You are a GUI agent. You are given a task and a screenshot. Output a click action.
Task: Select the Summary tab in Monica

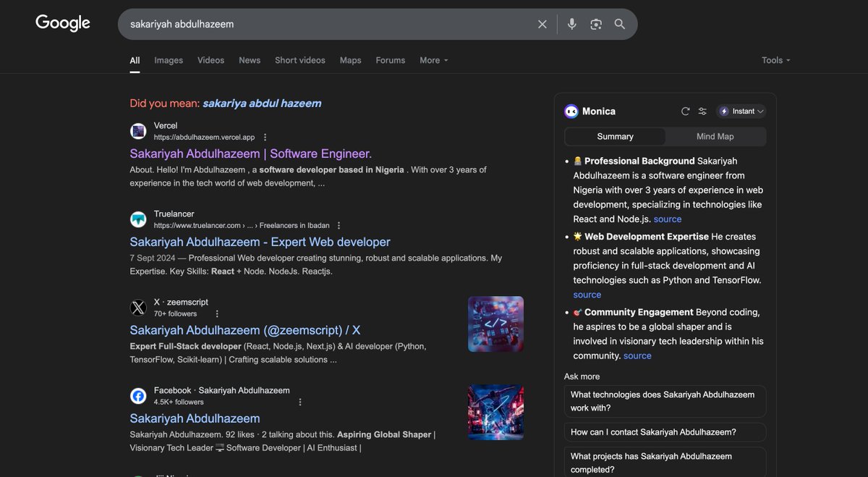point(616,137)
